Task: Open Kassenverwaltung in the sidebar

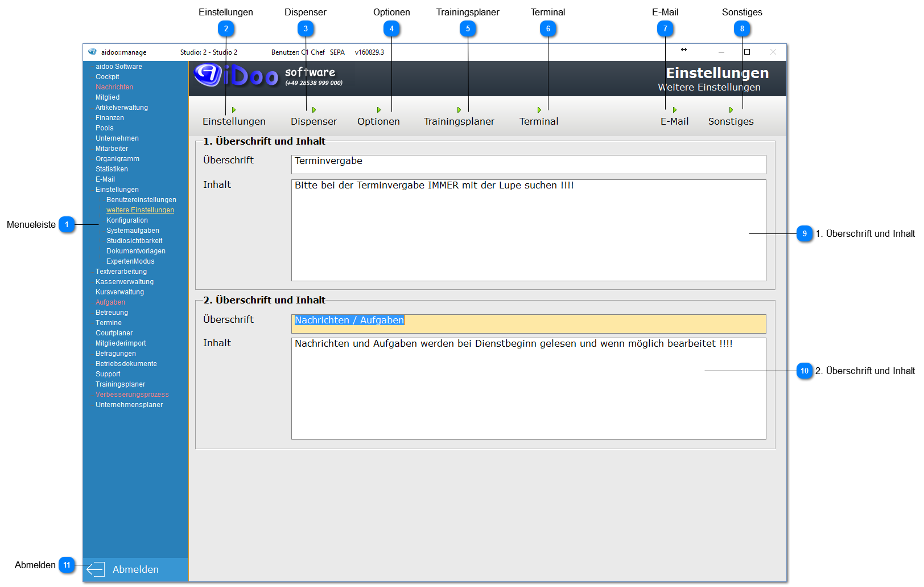Action: pos(125,282)
